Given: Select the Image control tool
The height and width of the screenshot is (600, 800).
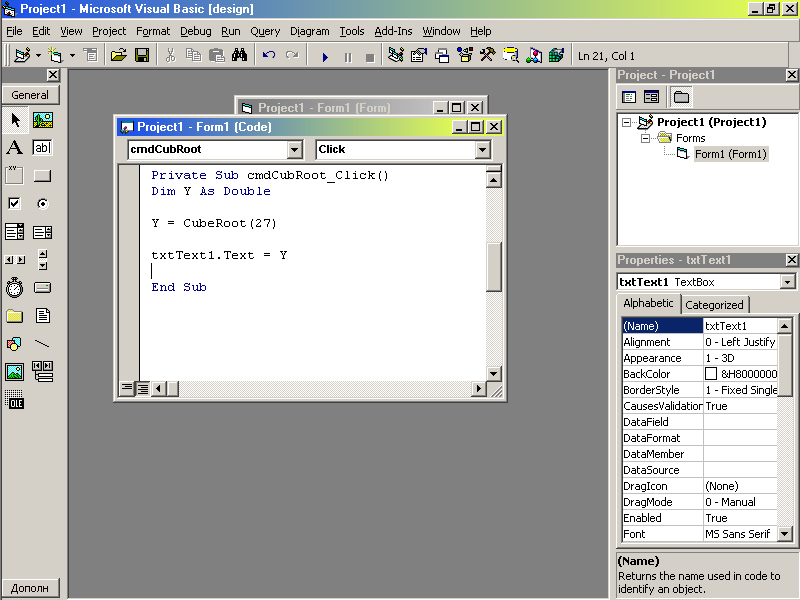Looking at the screenshot, I should [15, 371].
